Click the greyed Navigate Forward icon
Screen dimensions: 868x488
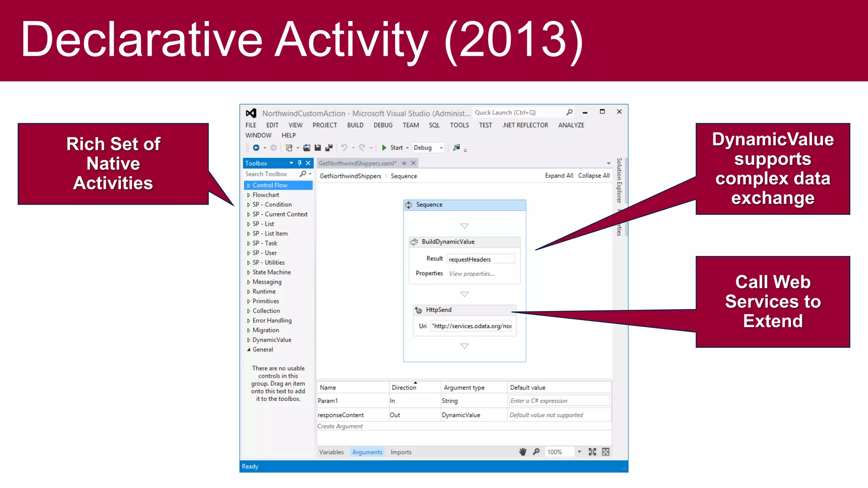click(274, 147)
